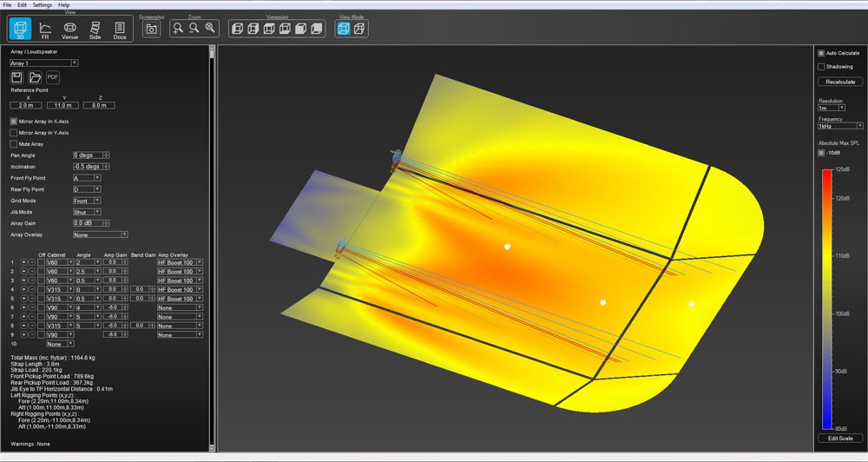Click the zoom out magnifier icon
Image resolution: width=868 pixels, height=462 pixels.
(194, 29)
